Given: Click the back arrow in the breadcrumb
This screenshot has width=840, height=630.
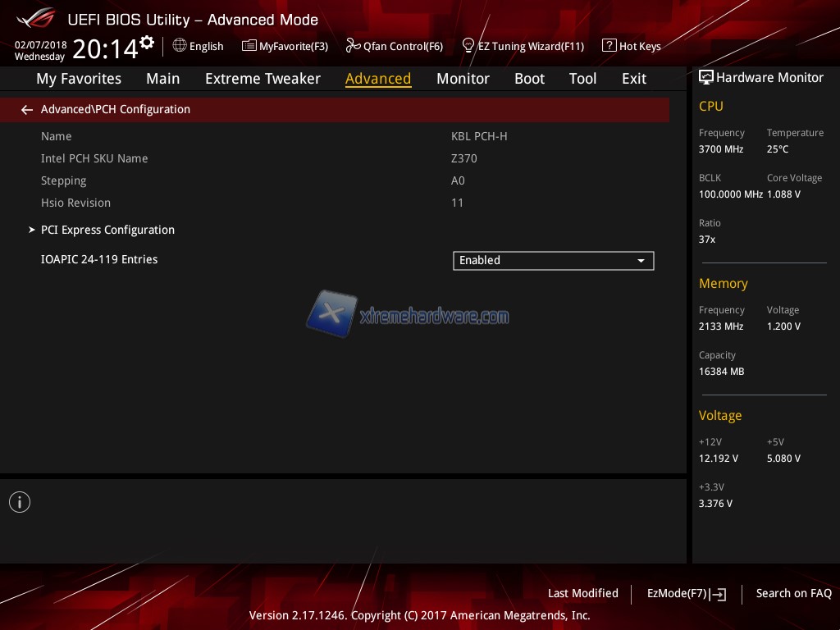Looking at the screenshot, I should [x=27, y=109].
